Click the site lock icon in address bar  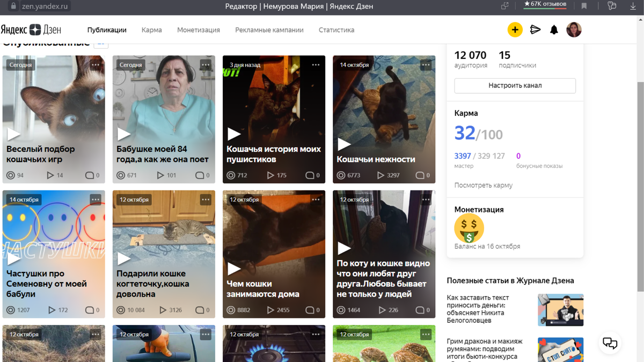[x=13, y=6]
